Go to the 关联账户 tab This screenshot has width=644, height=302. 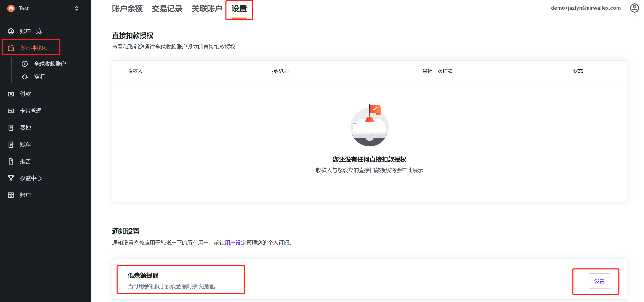207,9
